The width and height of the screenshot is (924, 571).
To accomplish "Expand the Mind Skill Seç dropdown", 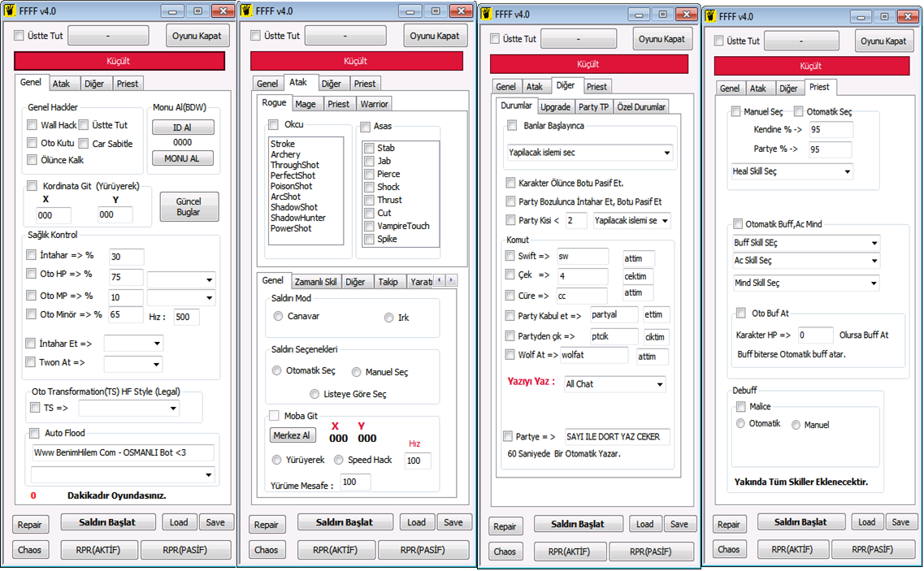I will point(806,283).
